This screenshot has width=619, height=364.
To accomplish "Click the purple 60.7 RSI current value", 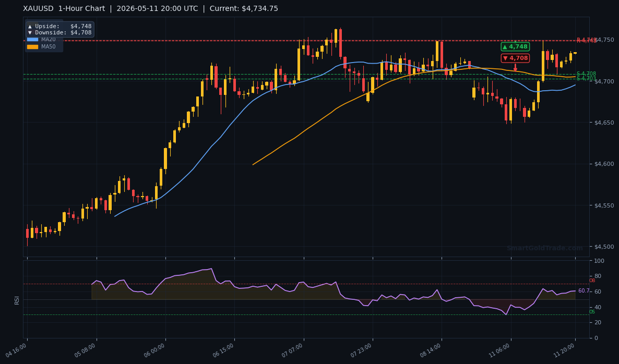I will coord(584,291).
